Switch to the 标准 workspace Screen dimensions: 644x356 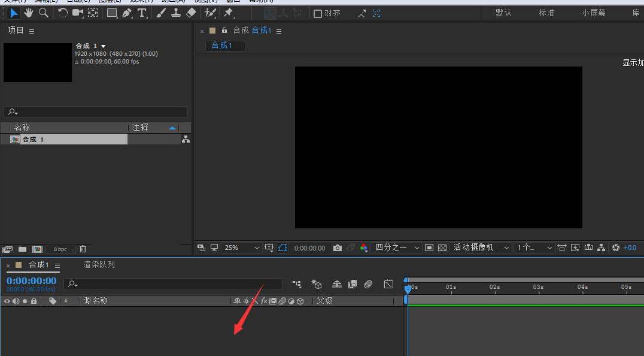(546, 13)
